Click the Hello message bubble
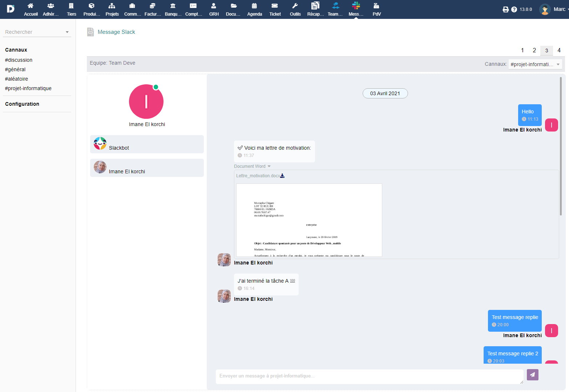Image resolution: width=569 pixels, height=392 pixels. pos(530,115)
